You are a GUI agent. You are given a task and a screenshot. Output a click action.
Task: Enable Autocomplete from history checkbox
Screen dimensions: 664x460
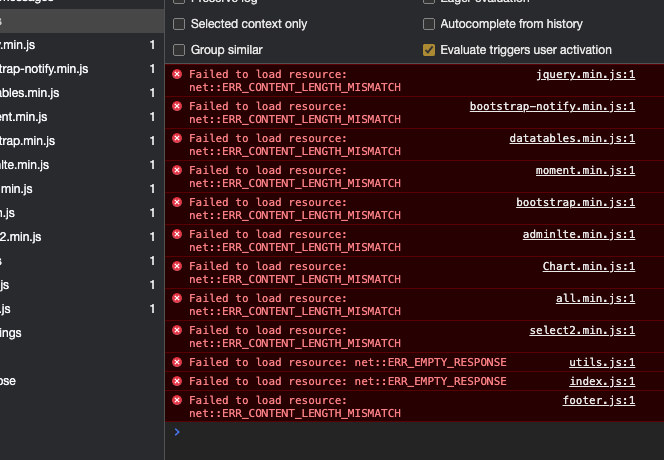coord(429,24)
